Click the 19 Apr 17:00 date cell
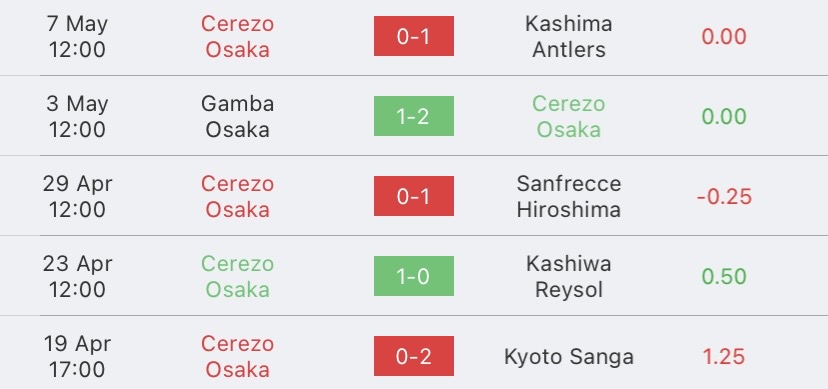The height and width of the screenshot is (389, 828). point(77,356)
